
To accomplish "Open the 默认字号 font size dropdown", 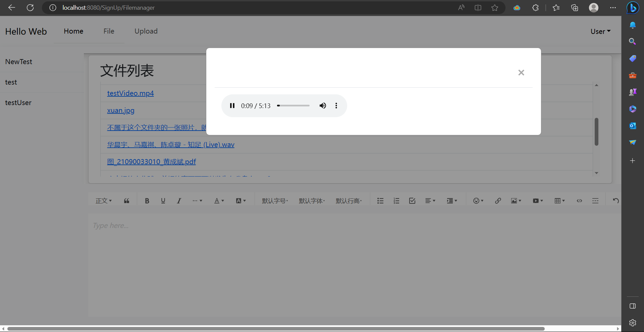I will [x=275, y=201].
